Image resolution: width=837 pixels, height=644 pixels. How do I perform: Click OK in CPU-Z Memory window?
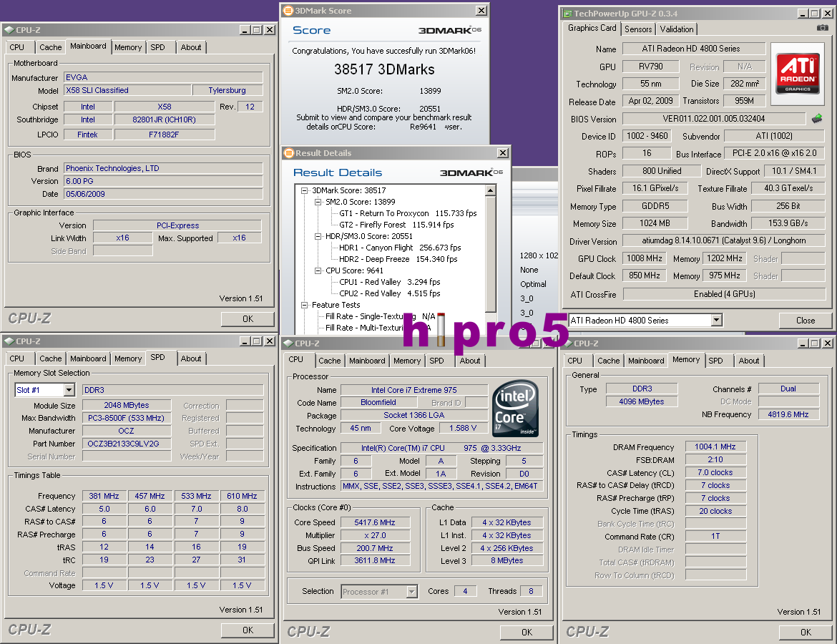pos(806,633)
